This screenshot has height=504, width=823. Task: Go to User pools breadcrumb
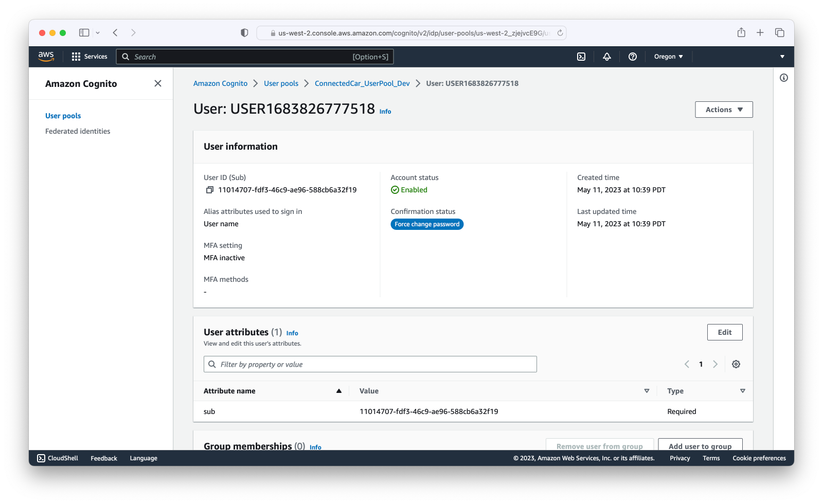tap(281, 83)
